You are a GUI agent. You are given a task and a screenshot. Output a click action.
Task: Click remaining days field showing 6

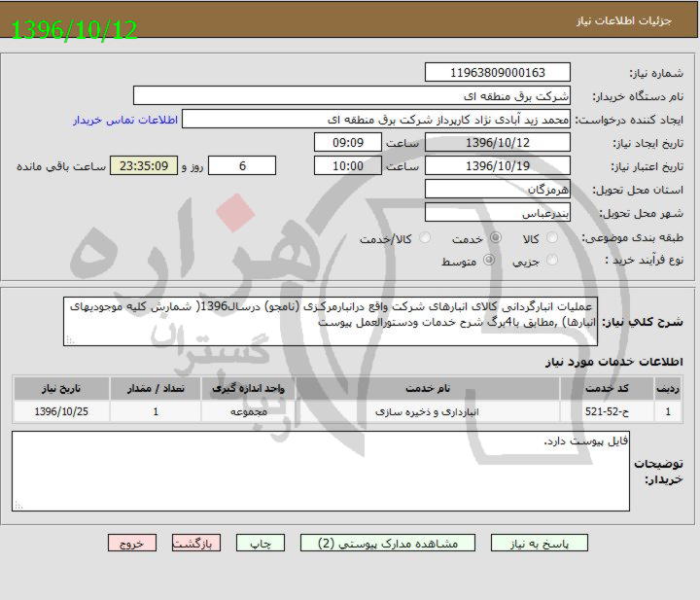pyautogui.click(x=242, y=165)
